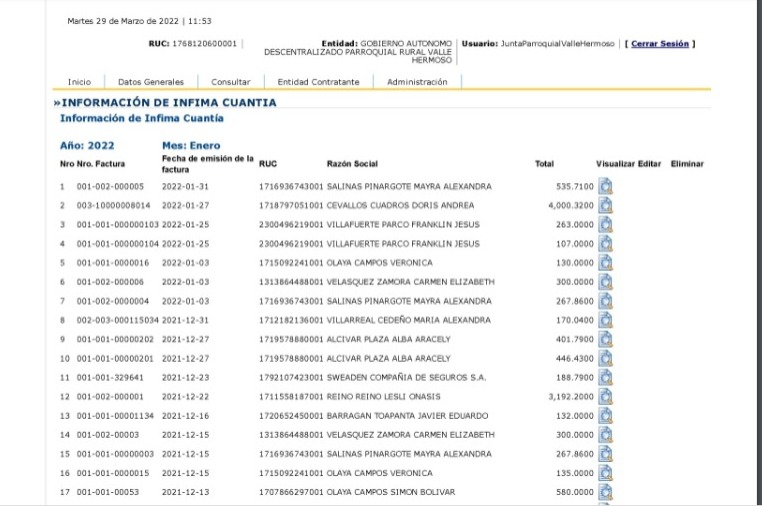
Task: View icon for row 14 invoice 001-002-00003
Action: [x=605, y=434]
